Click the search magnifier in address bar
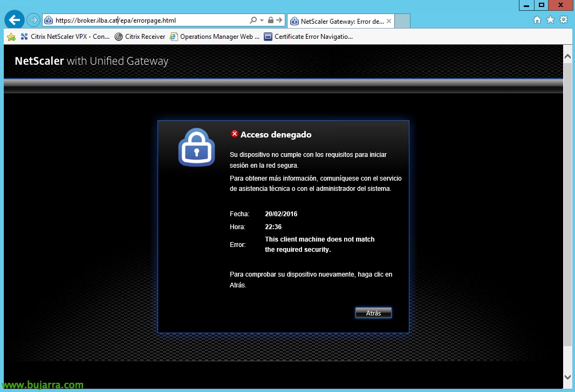The image size is (575, 392). click(253, 20)
